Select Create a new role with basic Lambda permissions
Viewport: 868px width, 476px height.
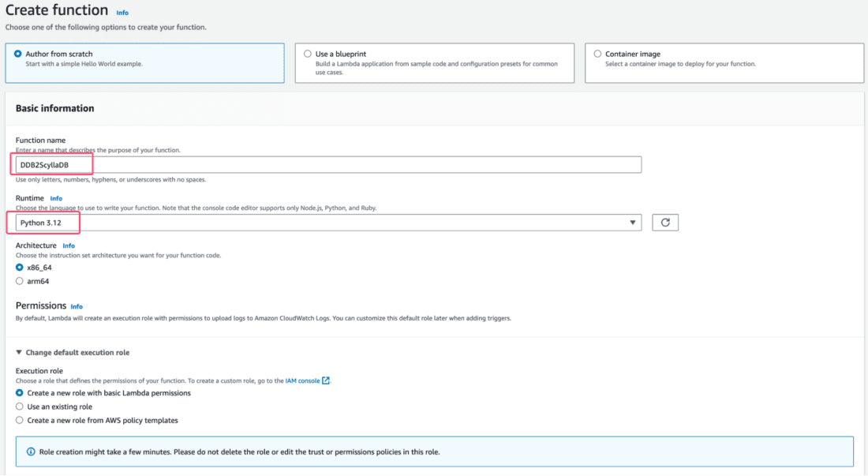click(x=20, y=393)
